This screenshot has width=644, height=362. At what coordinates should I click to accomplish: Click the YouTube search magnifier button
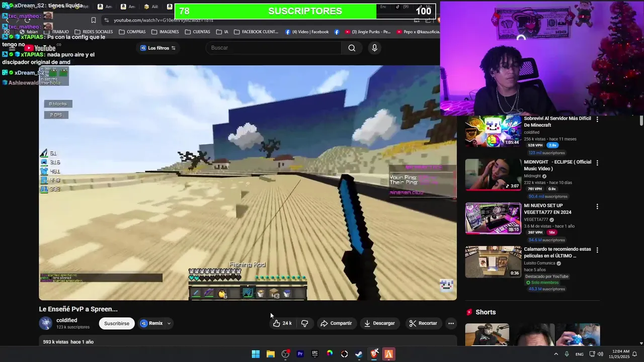(x=352, y=48)
